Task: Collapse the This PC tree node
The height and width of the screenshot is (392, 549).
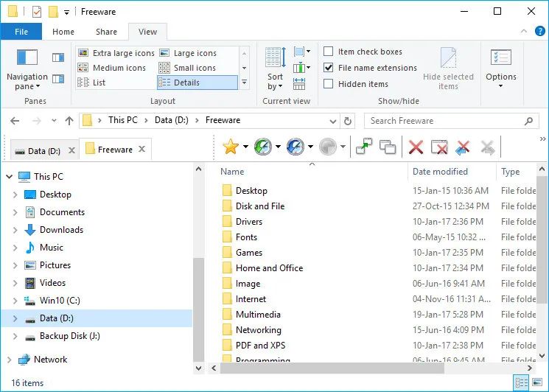Action: (9, 177)
